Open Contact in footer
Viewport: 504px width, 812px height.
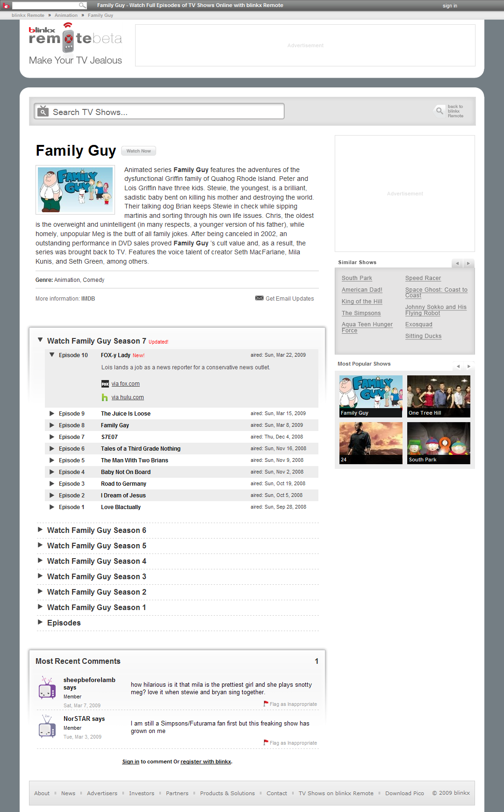[x=277, y=793]
